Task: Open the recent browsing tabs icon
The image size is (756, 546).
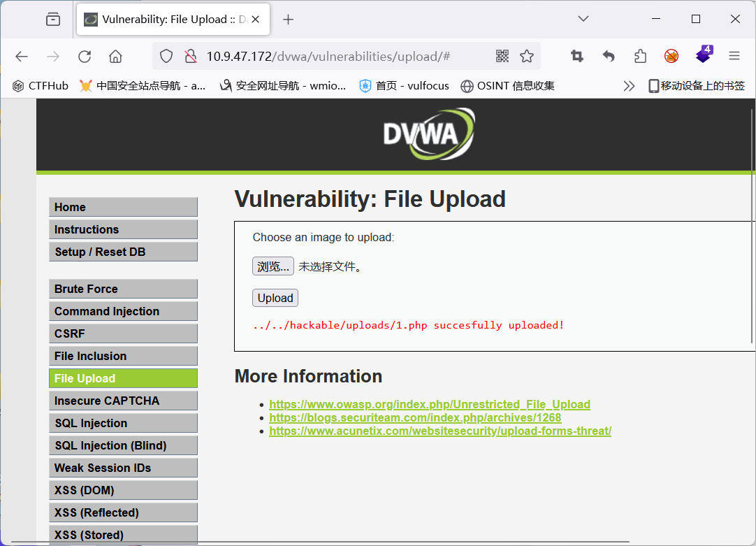Action: coord(53,20)
